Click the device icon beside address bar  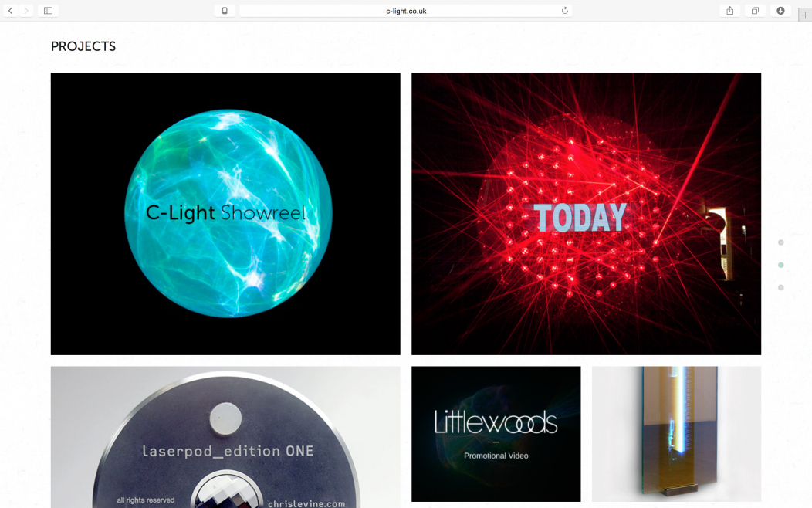225,10
